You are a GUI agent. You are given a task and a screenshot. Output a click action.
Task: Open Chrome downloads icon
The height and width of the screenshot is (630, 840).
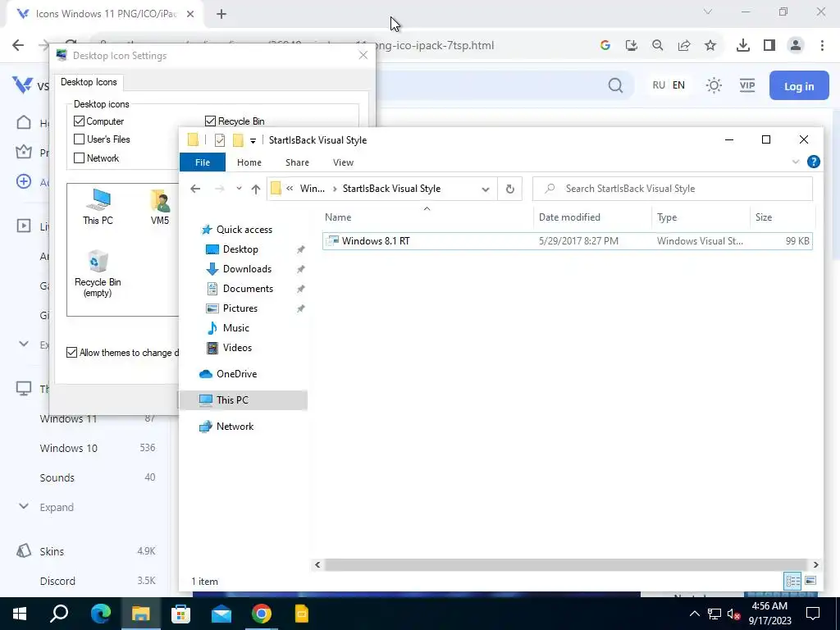[743, 46]
